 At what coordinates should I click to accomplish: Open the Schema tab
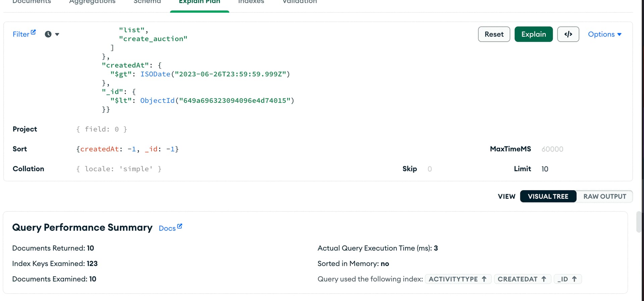coord(147,2)
